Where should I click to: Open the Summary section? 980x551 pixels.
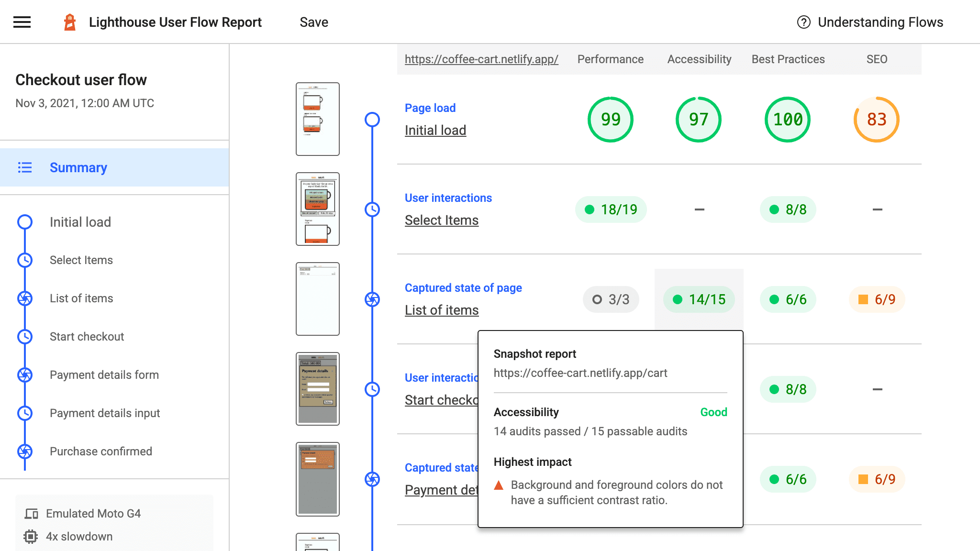(78, 167)
